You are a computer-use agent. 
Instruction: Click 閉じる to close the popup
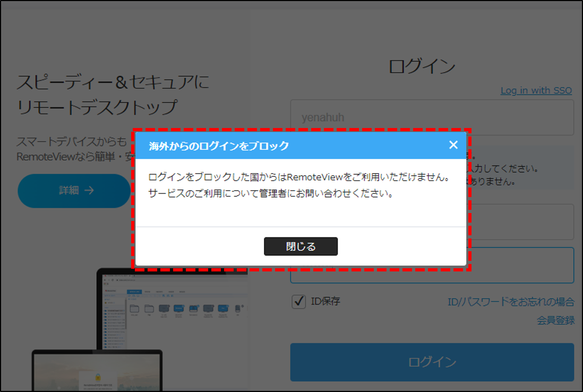pos(301,246)
